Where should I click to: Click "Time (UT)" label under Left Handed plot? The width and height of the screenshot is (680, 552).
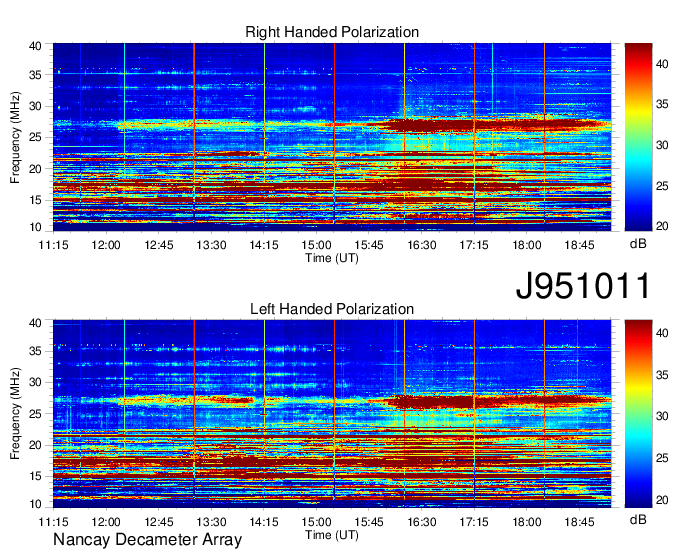tap(332, 535)
